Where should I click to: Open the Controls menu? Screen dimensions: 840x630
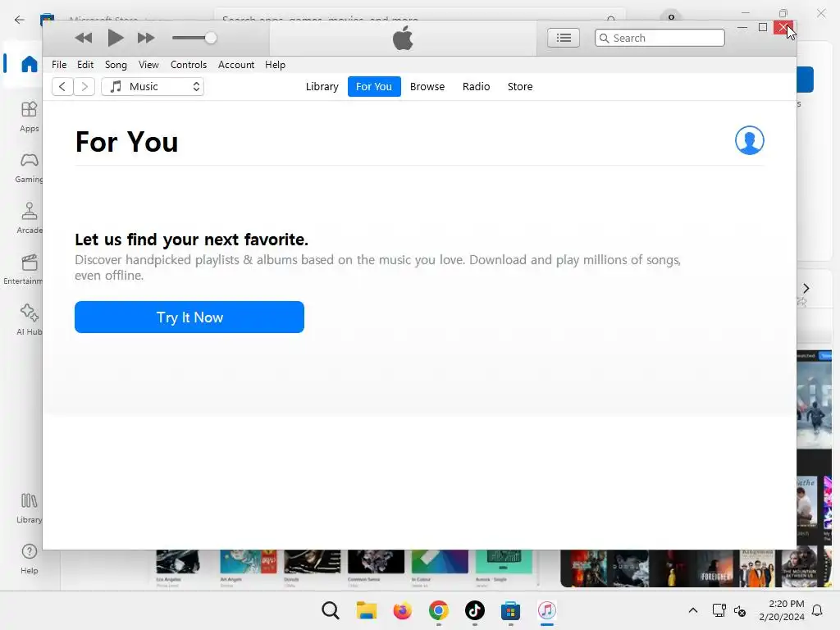189,65
